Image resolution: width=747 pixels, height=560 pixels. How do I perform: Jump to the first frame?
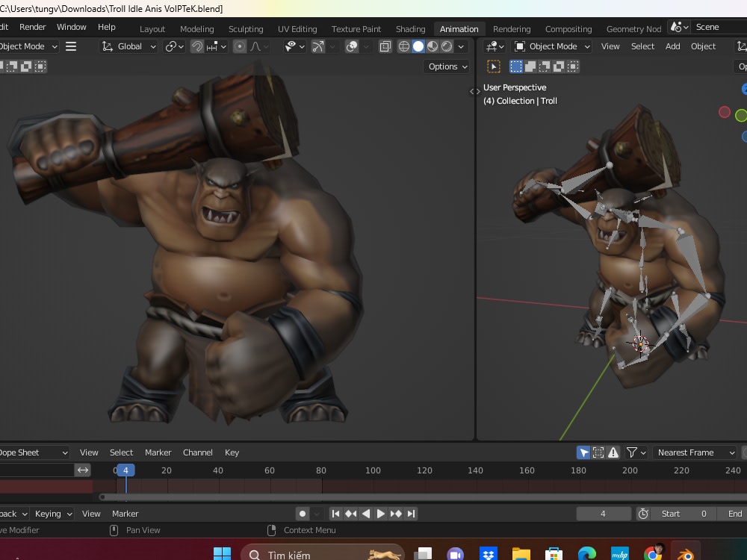point(335,514)
